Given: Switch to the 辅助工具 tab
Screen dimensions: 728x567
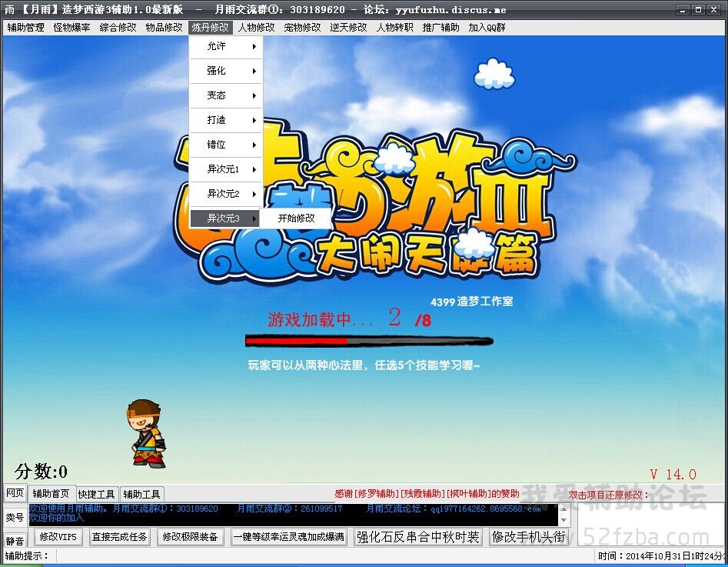Looking at the screenshot, I should pyautogui.click(x=141, y=494).
